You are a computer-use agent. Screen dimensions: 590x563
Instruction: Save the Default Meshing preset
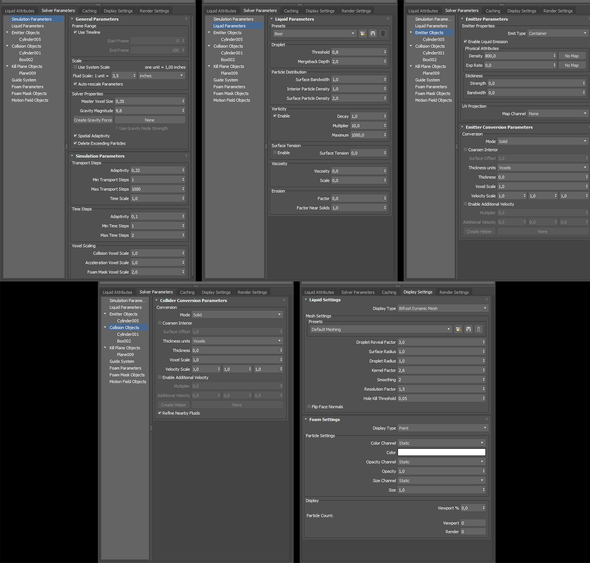[468, 329]
